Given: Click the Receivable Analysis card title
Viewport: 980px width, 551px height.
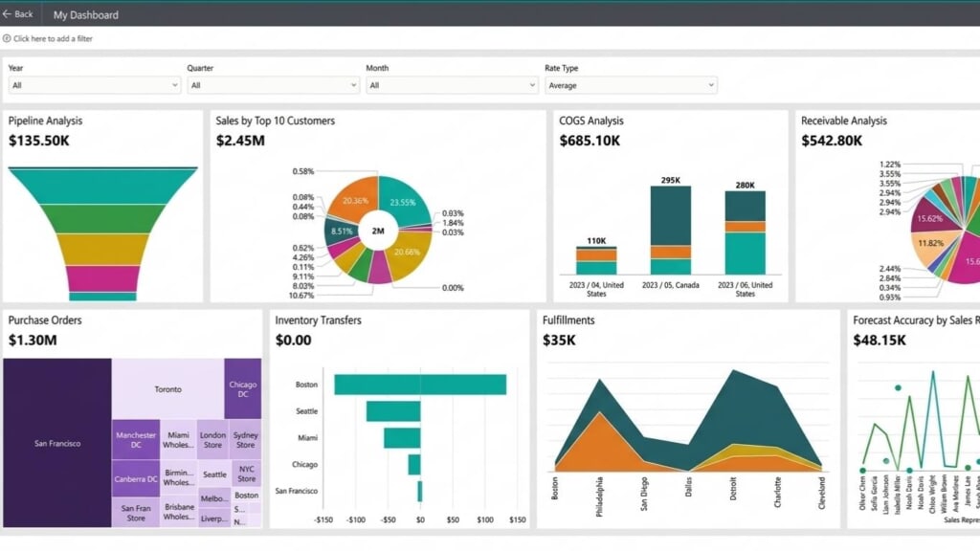Looking at the screenshot, I should (844, 121).
